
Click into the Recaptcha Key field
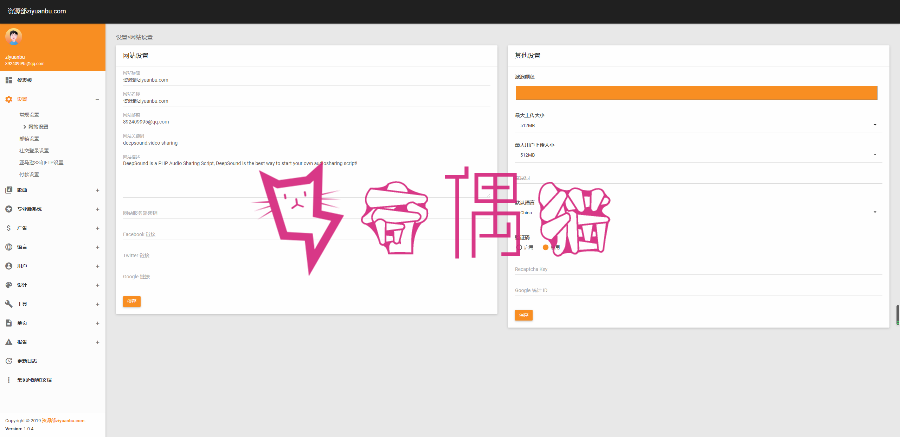coord(698,269)
